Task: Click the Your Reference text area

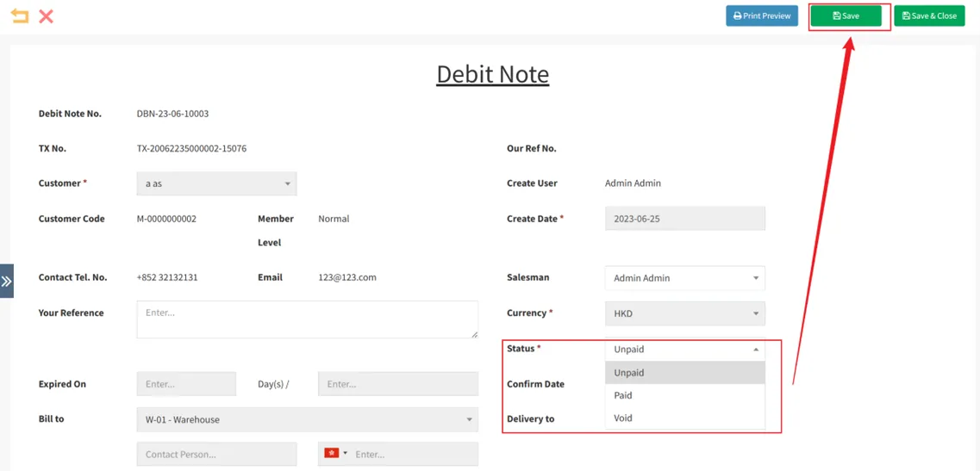Action: pos(307,319)
